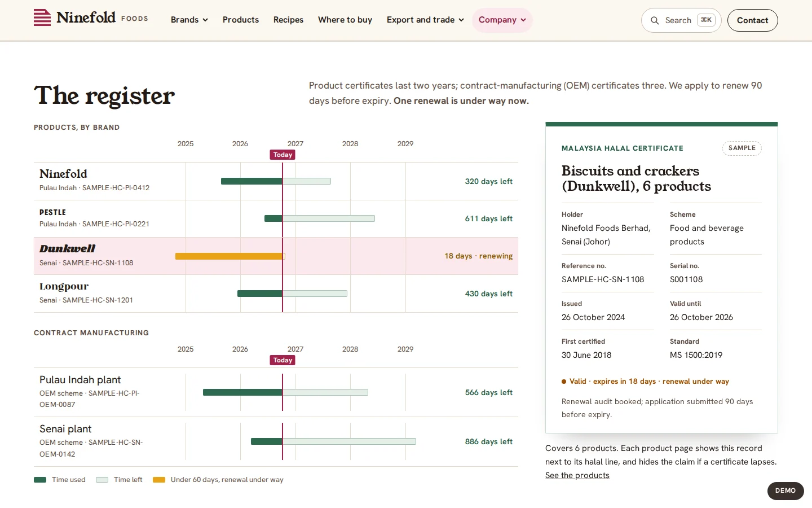This screenshot has width=812, height=508.
Task: Click the 566 days left label
Action: [489, 392]
